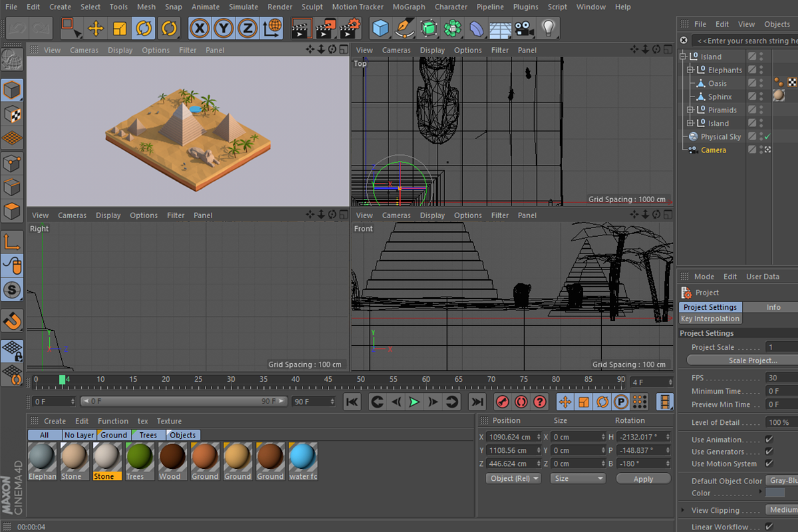Open Default Object Color dropdown
Viewport: 798px width, 532px height.
(782, 481)
